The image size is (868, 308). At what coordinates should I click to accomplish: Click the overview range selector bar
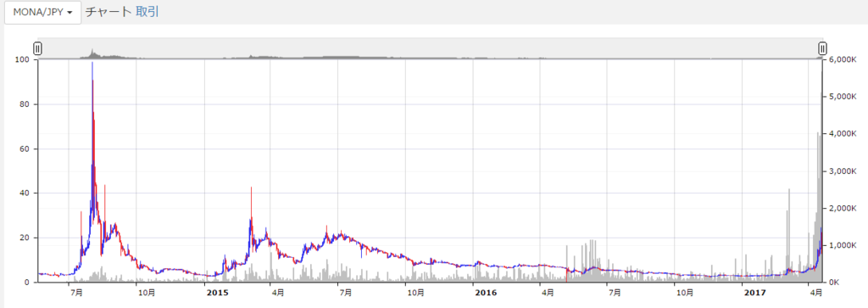(430, 48)
